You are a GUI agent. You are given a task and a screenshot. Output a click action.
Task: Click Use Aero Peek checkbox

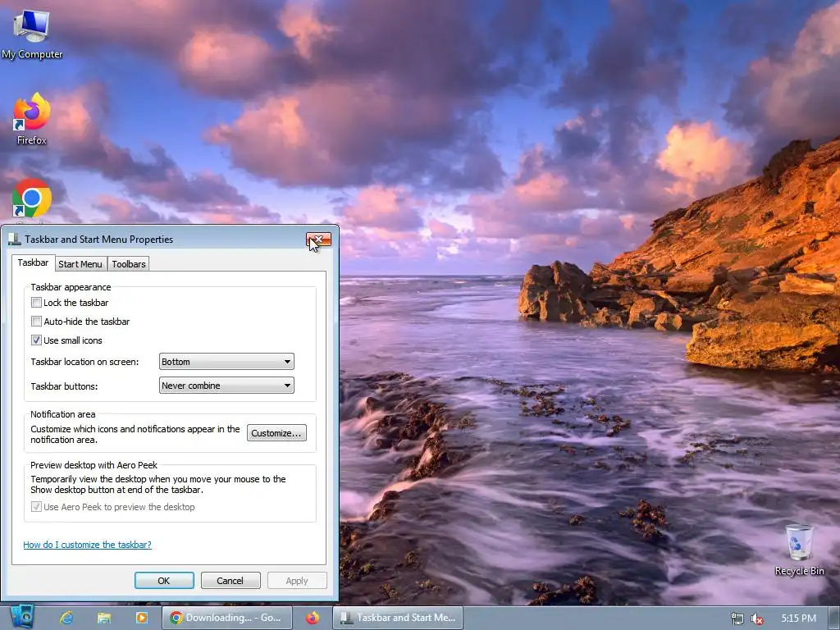click(x=36, y=507)
